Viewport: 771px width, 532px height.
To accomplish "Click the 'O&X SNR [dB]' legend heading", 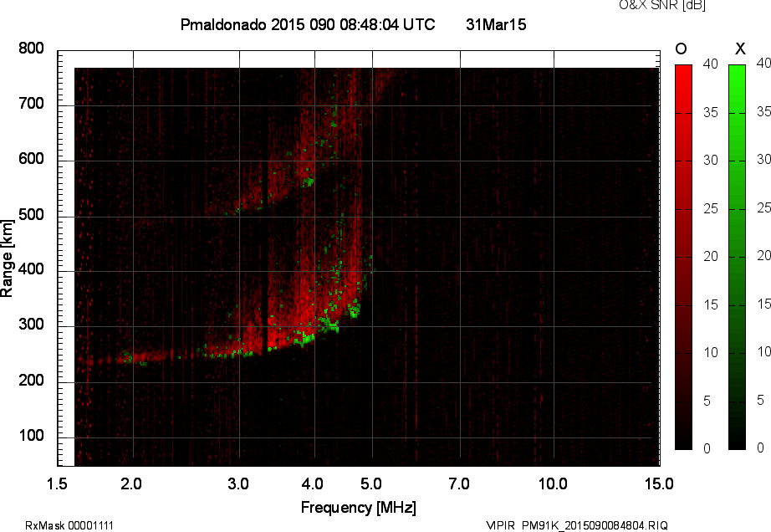I will [x=661, y=5].
